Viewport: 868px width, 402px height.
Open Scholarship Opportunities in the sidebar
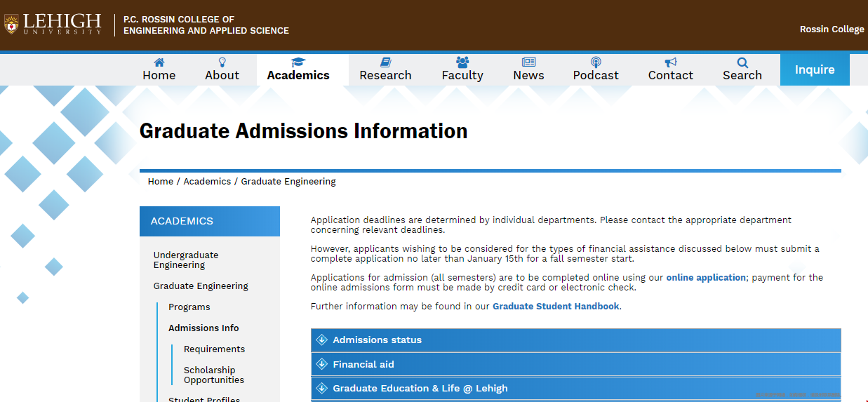tap(214, 375)
